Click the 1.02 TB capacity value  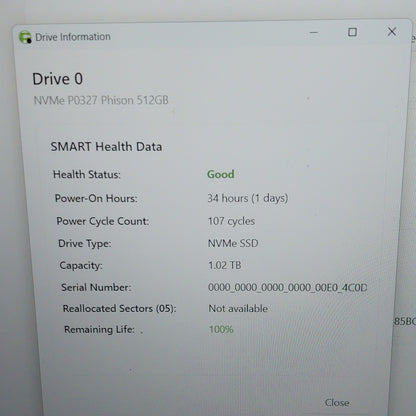pos(225,265)
